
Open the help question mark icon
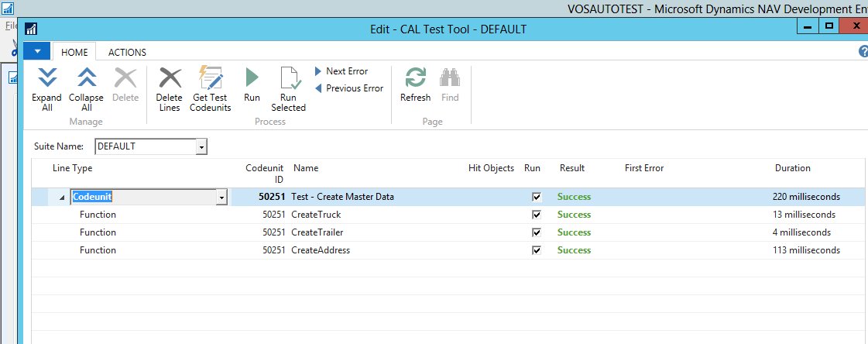click(x=863, y=51)
